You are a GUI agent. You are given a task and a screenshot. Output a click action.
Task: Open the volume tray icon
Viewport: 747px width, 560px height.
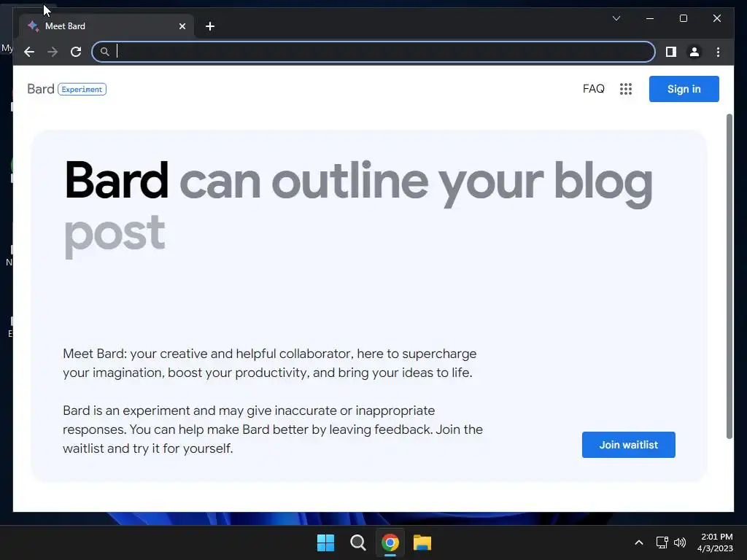[x=680, y=542]
